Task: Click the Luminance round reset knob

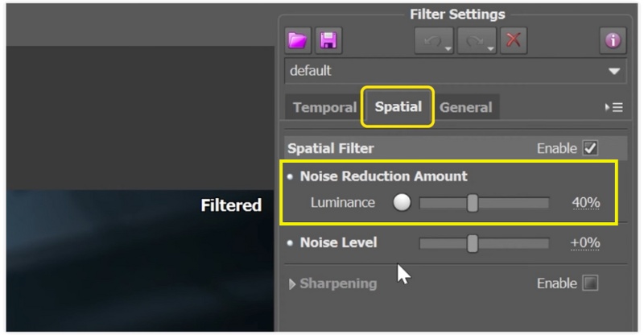Action: (402, 203)
